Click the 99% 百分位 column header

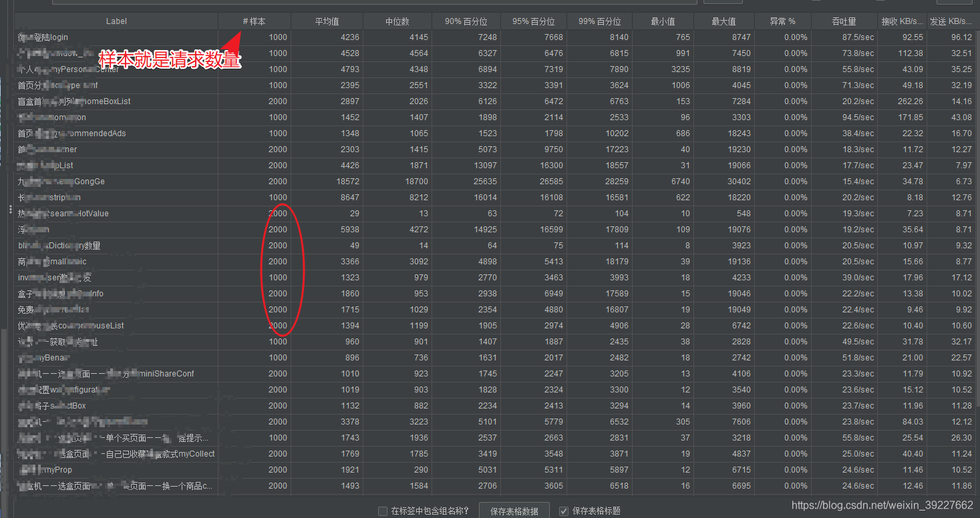click(x=599, y=21)
